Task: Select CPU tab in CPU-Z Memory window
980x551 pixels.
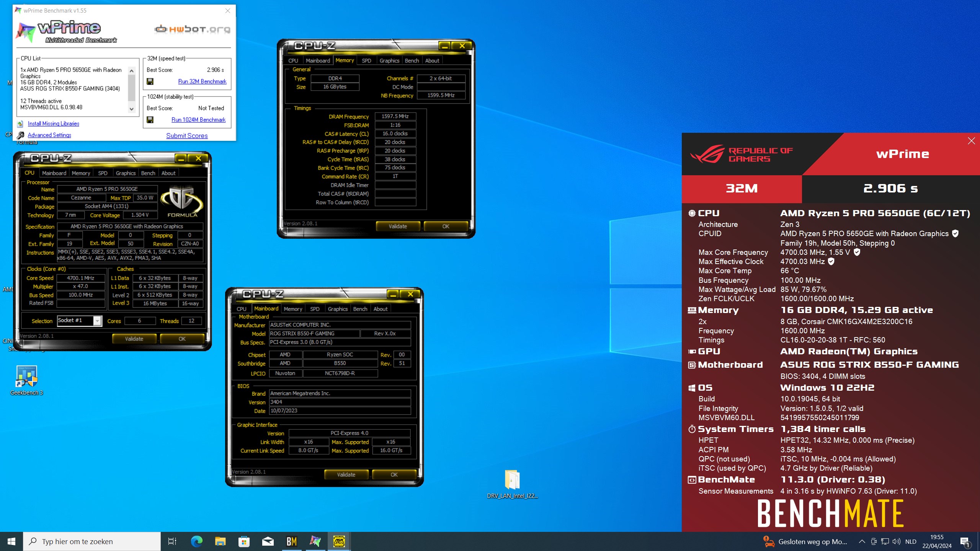Action: click(x=293, y=60)
